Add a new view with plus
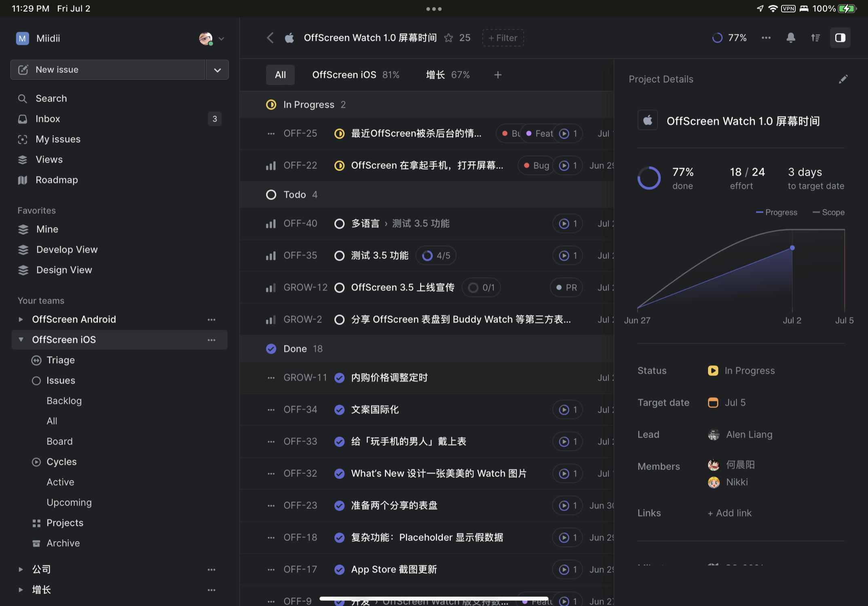Image resolution: width=868 pixels, height=606 pixels. pyautogui.click(x=498, y=75)
